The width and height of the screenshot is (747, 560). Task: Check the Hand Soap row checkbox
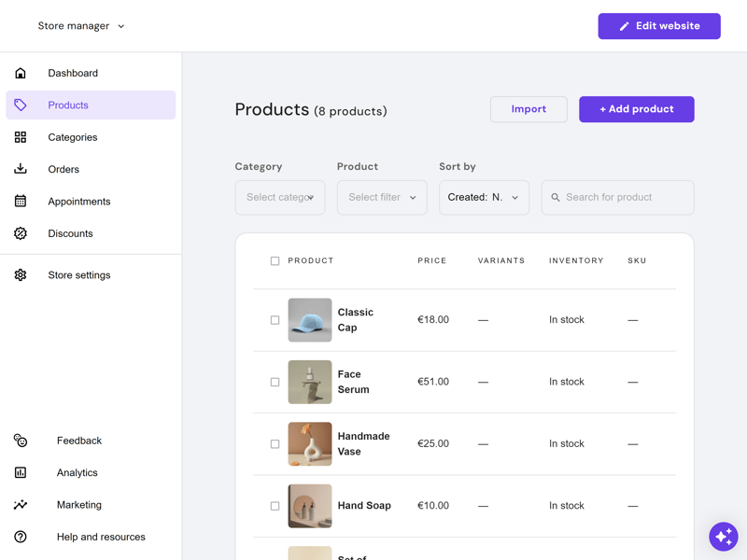[x=275, y=506]
